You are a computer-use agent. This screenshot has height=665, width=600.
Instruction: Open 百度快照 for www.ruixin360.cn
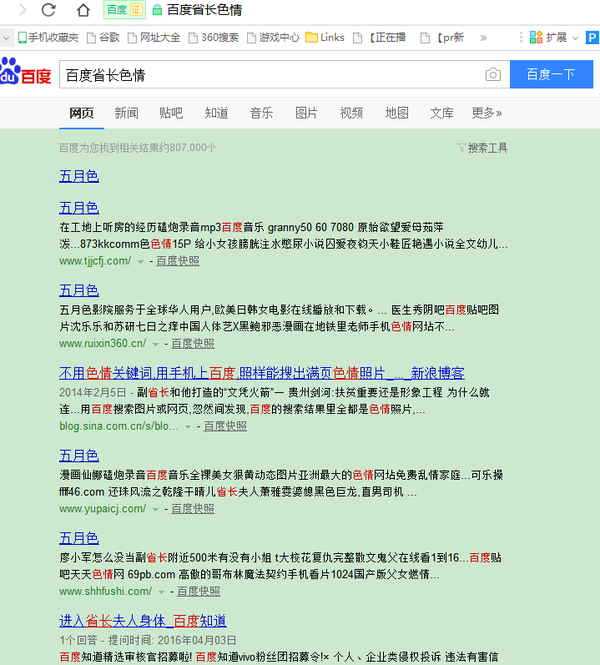click(193, 344)
